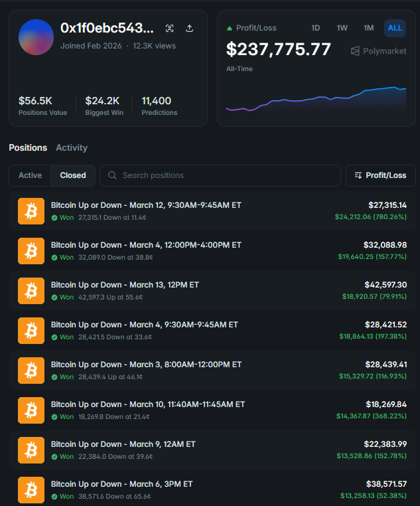Select the 1W time range
Image resolution: width=420 pixels, height=506 pixels.
[x=342, y=28]
